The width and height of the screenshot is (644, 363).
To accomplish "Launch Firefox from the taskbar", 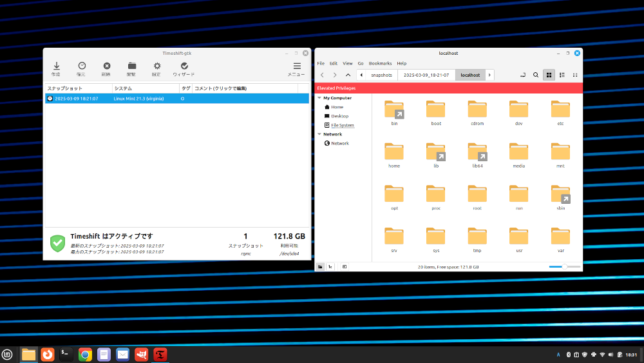I will point(48,355).
